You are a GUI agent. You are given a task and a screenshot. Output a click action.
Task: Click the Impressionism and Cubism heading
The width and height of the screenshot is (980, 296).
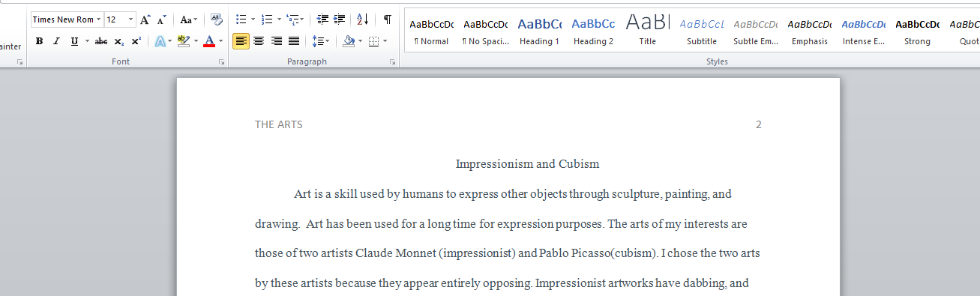(527, 164)
